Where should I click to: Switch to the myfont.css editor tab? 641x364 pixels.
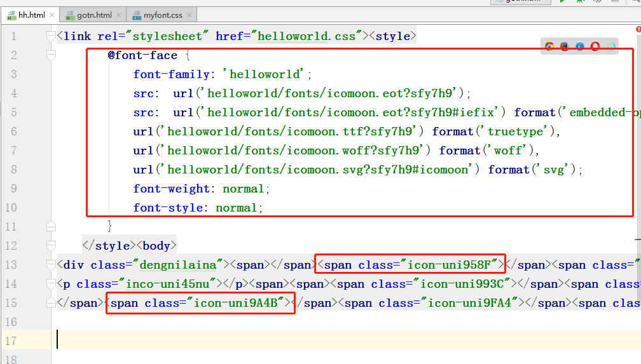pos(163,15)
